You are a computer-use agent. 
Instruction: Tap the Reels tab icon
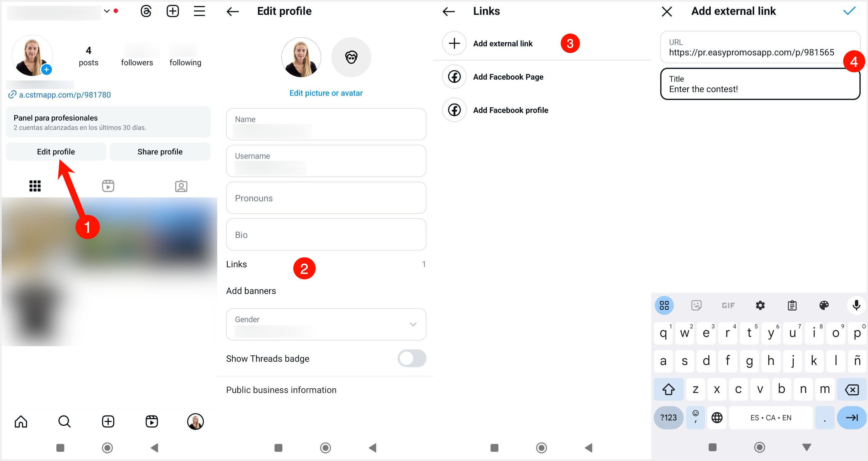[x=108, y=185]
